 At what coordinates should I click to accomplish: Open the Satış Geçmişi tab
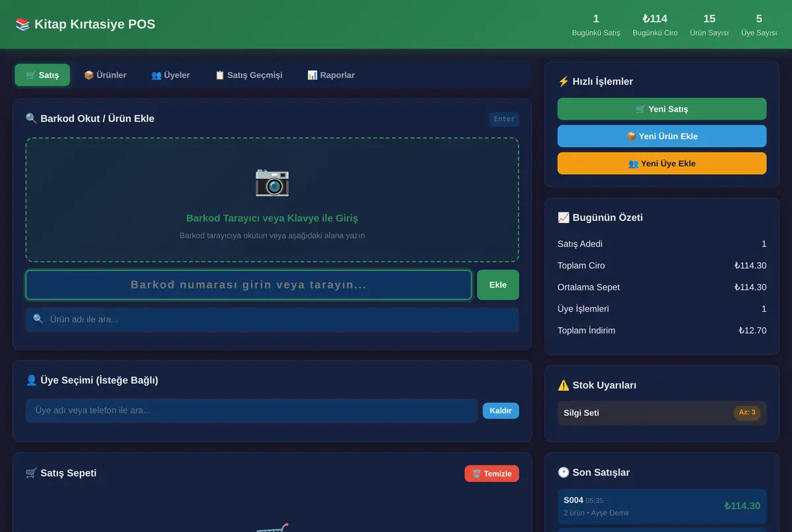pyautogui.click(x=249, y=75)
